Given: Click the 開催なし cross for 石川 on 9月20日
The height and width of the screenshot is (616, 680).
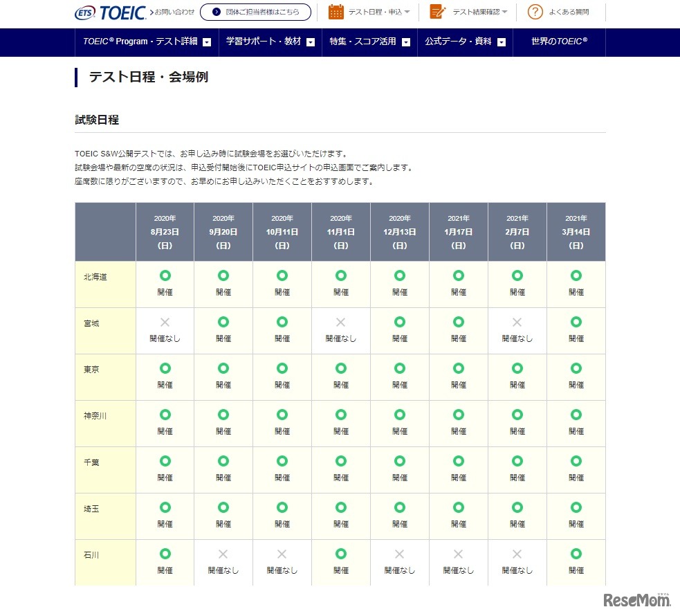Looking at the screenshot, I should 223,554.
